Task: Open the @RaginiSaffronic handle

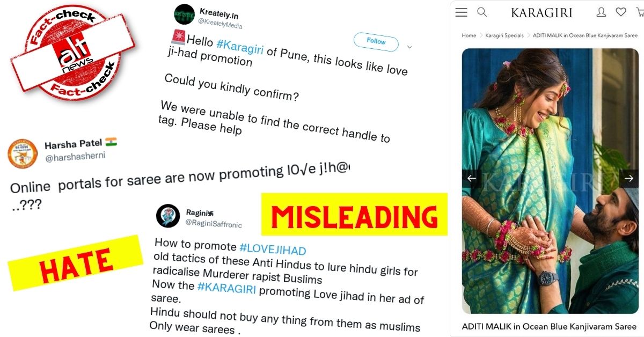Action: [213, 222]
